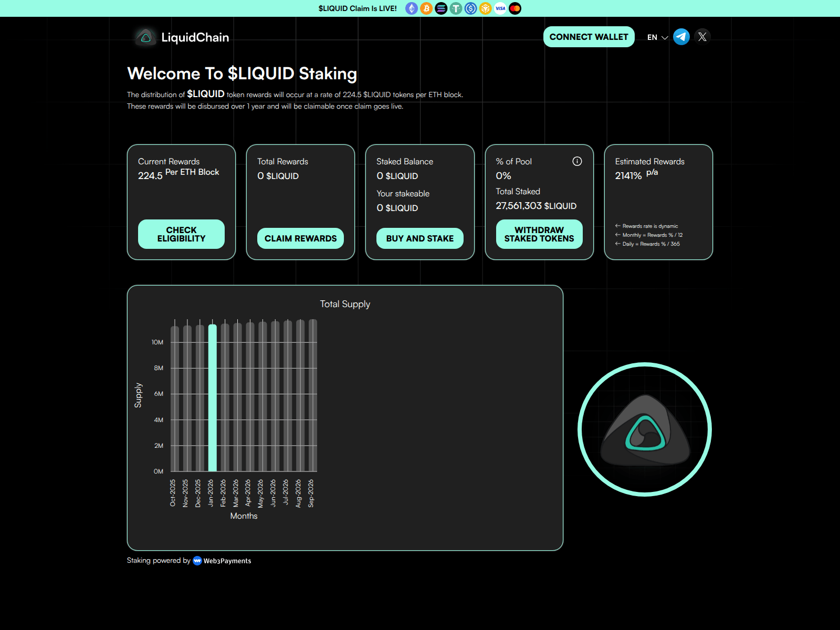This screenshot has width=840, height=630.
Task: Click the Bitcoin icon in banner
Action: click(x=426, y=8)
